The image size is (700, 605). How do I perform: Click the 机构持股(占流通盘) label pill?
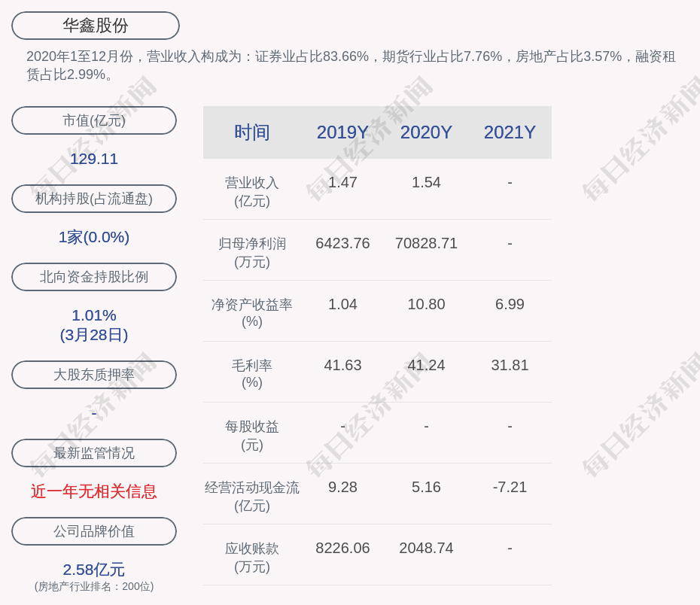pyautogui.click(x=94, y=199)
